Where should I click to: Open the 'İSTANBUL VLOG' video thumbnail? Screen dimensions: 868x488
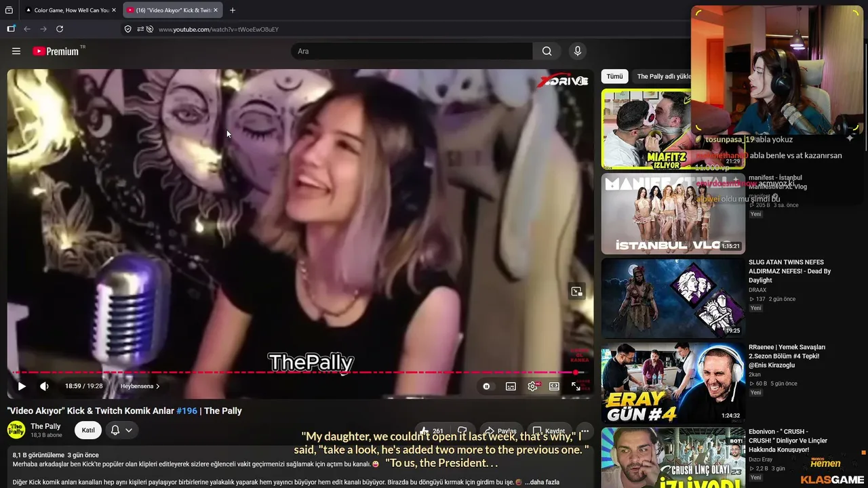673,213
